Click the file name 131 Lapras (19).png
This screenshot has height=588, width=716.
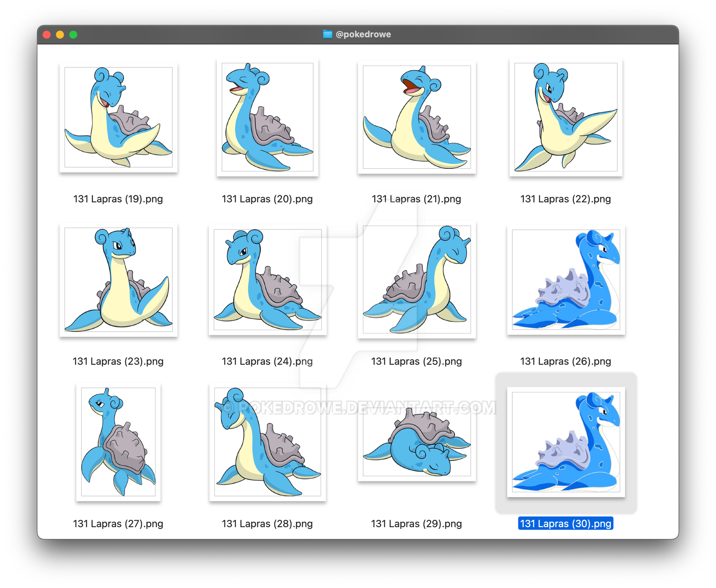coord(118,199)
